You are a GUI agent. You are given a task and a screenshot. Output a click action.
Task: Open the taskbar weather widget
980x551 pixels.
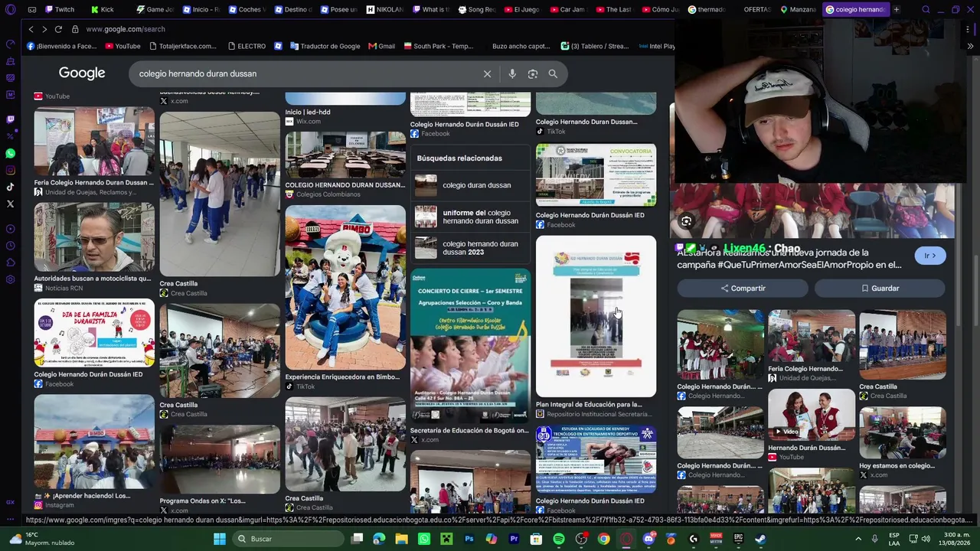pyautogui.click(x=42, y=539)
